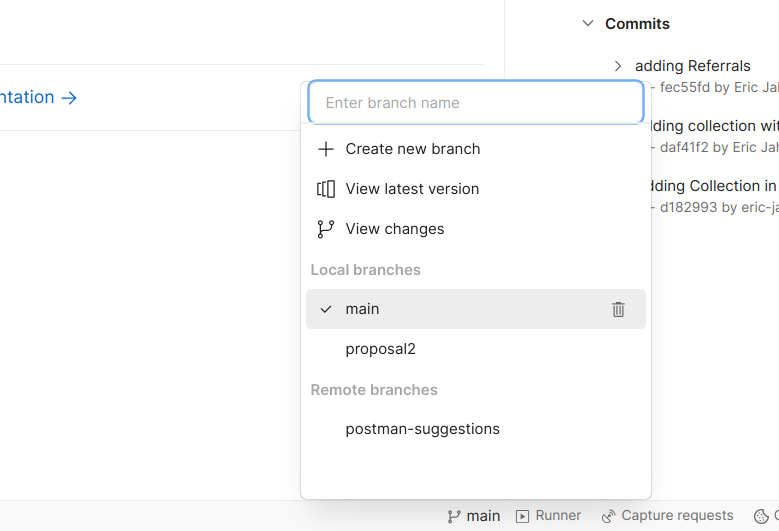The height and width of the screenshot is (531, 779).
Task: Check out the postman-suggestions remote branch
Action: (422, 429)
